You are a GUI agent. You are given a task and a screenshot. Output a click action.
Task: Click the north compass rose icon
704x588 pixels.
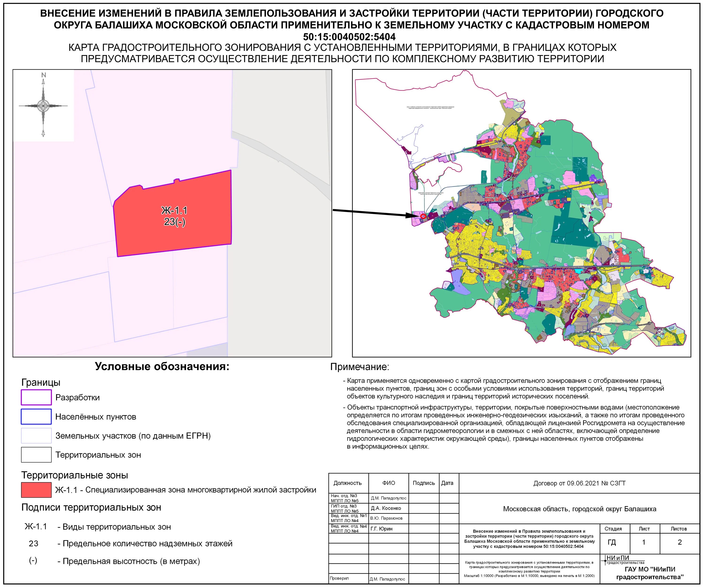tap(43, 106)
